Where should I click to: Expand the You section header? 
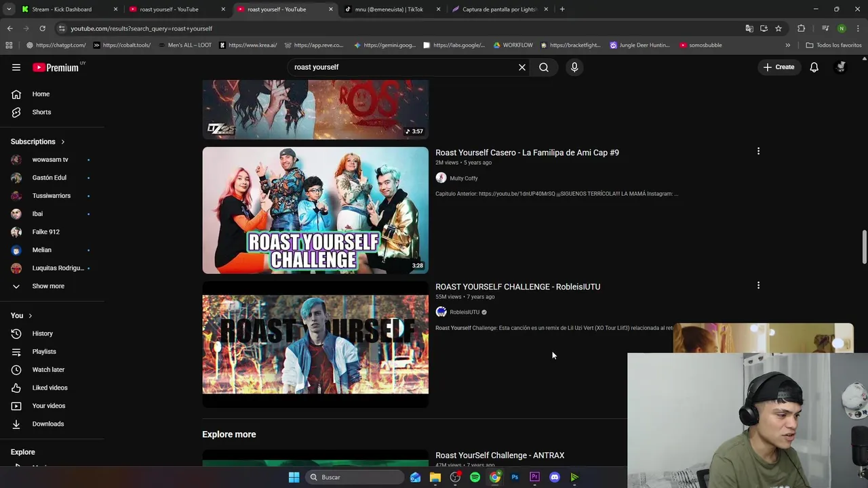coord(22,315)
